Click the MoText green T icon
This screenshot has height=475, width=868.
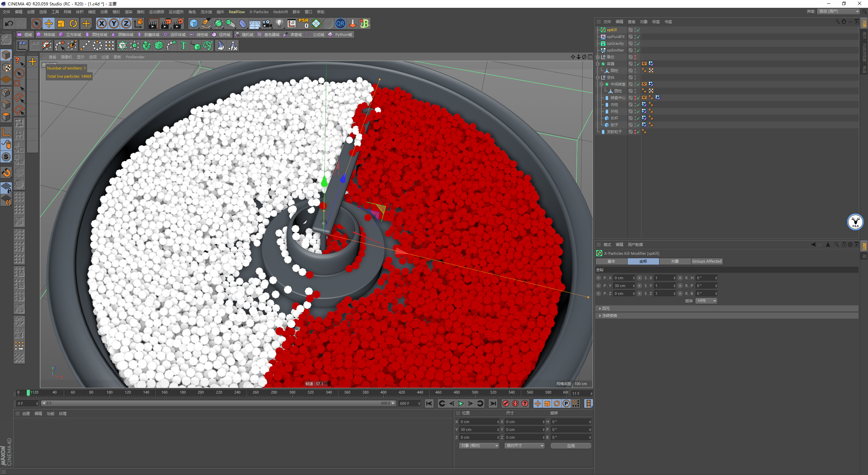pos(183,45)
